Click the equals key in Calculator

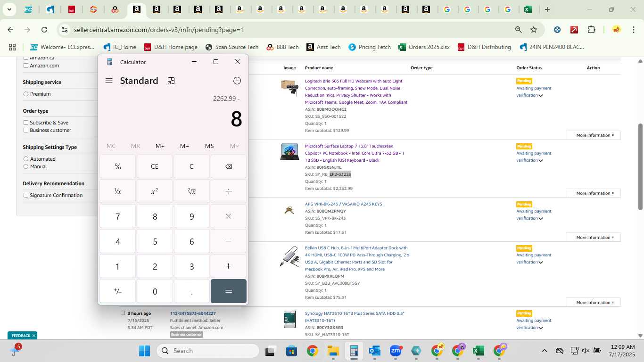click(229, 291)
